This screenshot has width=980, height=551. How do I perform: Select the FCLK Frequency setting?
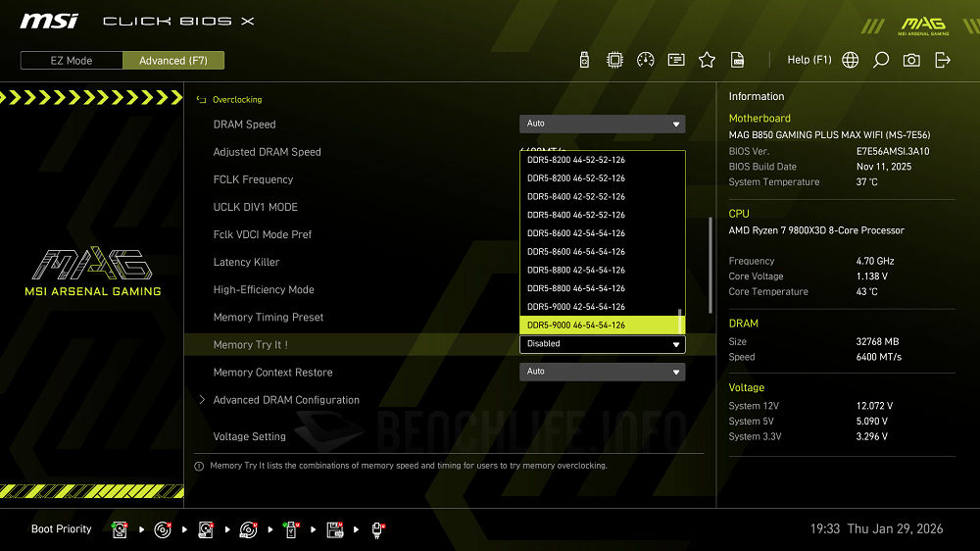click(x=253, y=179)
